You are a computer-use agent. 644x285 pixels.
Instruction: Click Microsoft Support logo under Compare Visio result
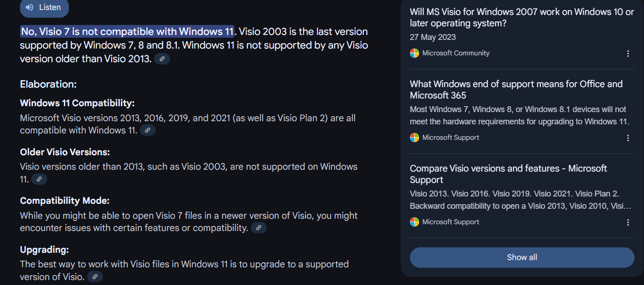[415, 222]
